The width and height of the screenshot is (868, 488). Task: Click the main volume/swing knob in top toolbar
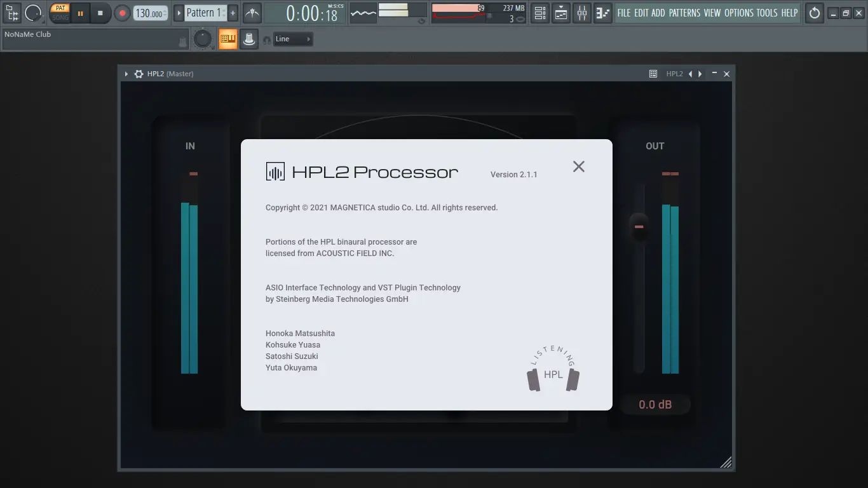point(33,13)
